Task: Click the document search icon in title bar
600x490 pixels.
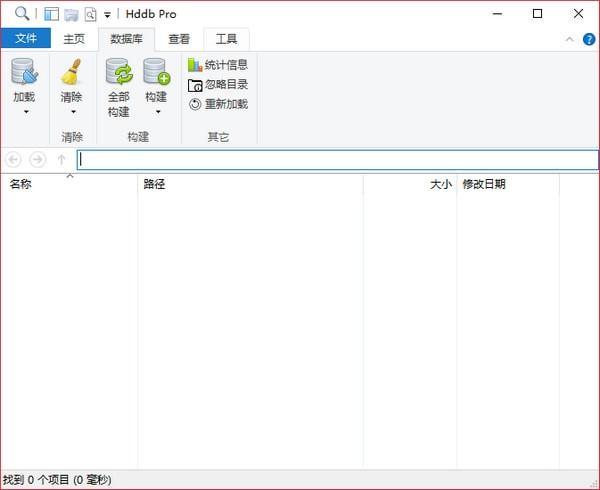Action: pos(90,15)
